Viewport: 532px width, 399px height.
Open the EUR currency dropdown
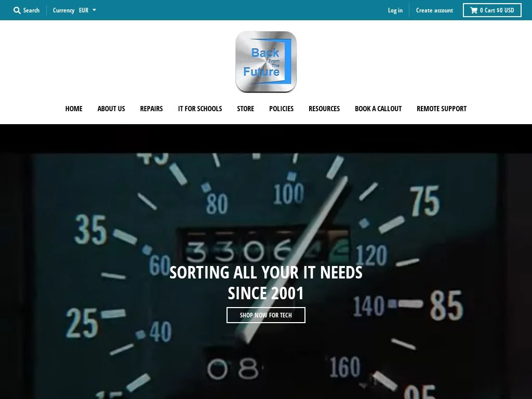(87, 10)
